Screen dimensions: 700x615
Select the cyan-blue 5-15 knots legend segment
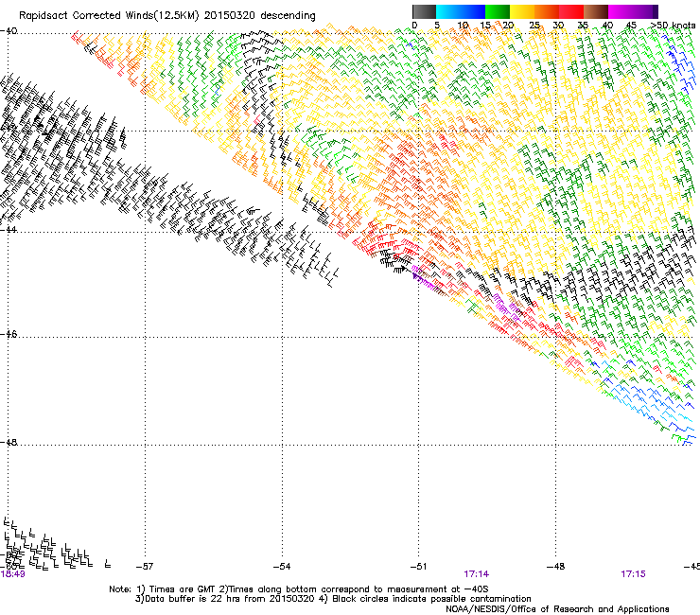(461, 11)
